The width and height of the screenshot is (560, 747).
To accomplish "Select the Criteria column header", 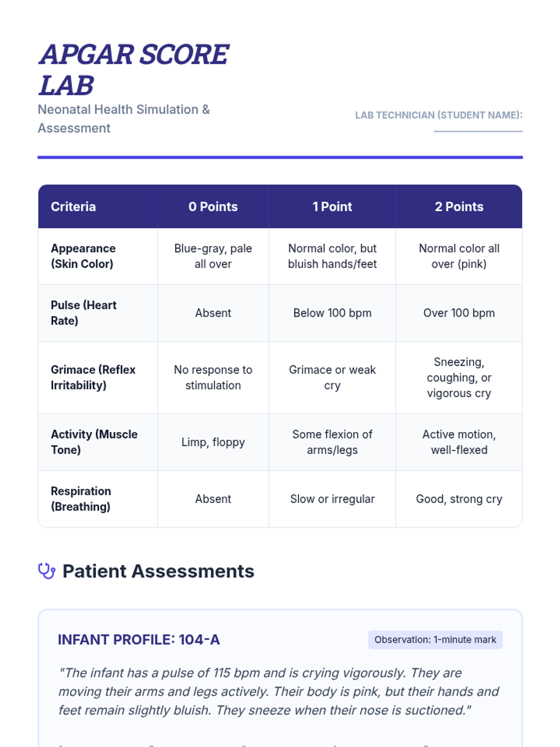I will pos(73,206).
